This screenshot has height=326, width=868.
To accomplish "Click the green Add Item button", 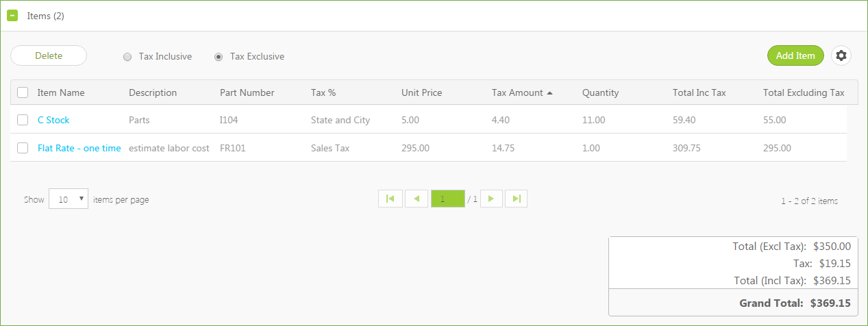I will tap(795, 55).
